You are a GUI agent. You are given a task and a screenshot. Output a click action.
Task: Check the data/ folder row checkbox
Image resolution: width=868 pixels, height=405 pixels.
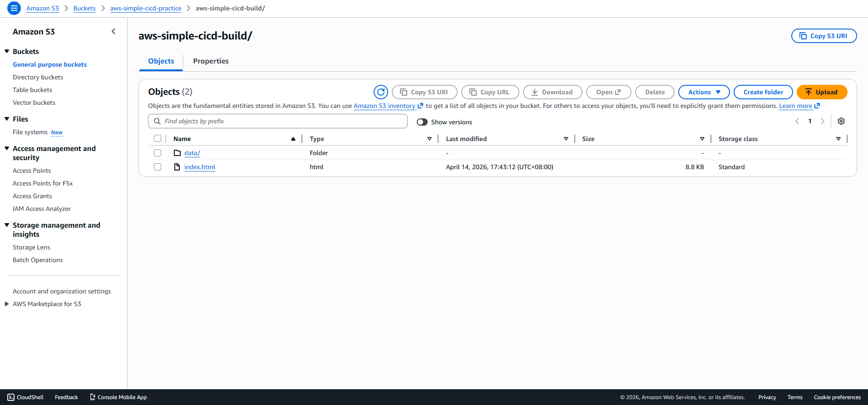(x=158, y=153)
